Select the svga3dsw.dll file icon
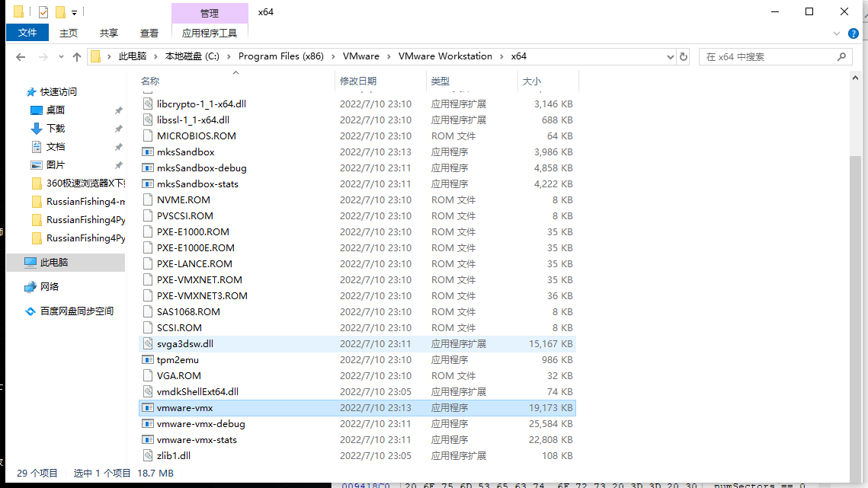This screenshot has width=868, height=488. tap(148, 343)
